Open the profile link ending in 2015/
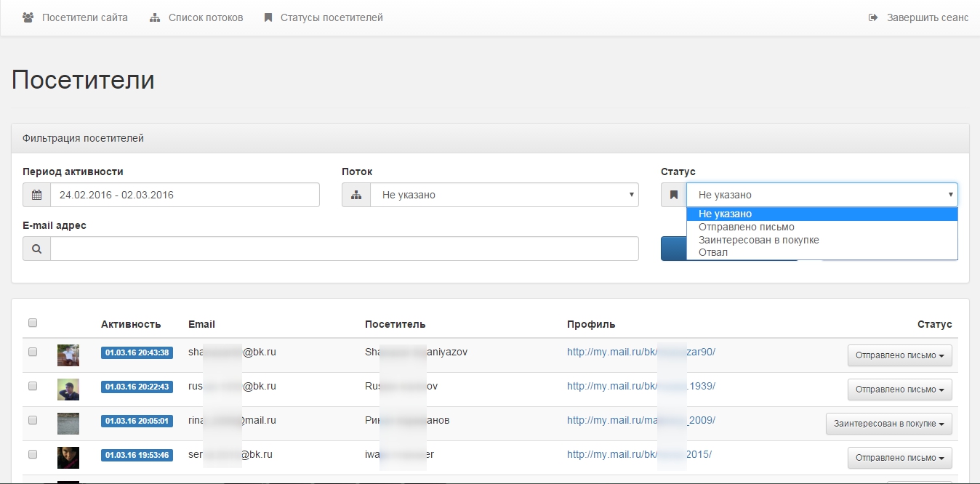Screen dimensions: 980x484 point(639,455)
